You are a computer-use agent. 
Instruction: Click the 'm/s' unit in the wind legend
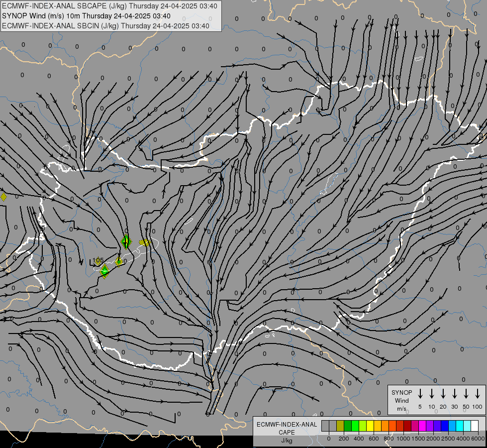(x=401, y=409)
